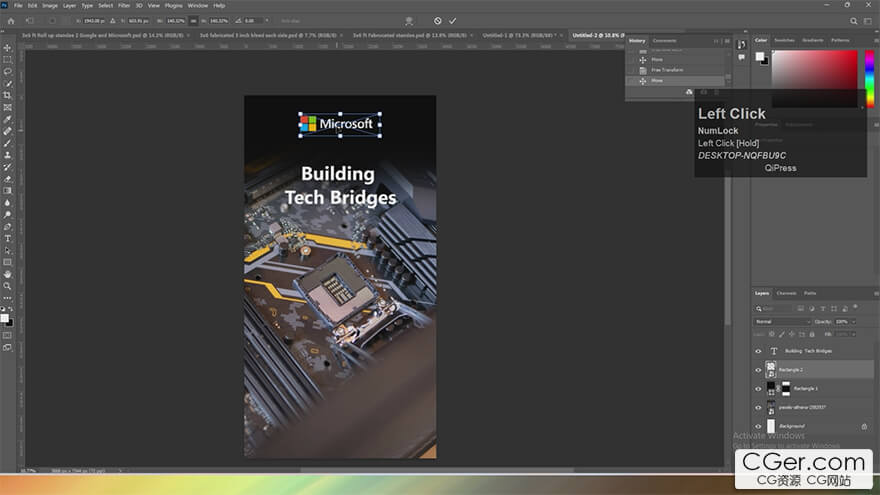This screenshot has width=880, height=495.
Task: Open the search magnifier at top right
Action: [x=854, y=21]
